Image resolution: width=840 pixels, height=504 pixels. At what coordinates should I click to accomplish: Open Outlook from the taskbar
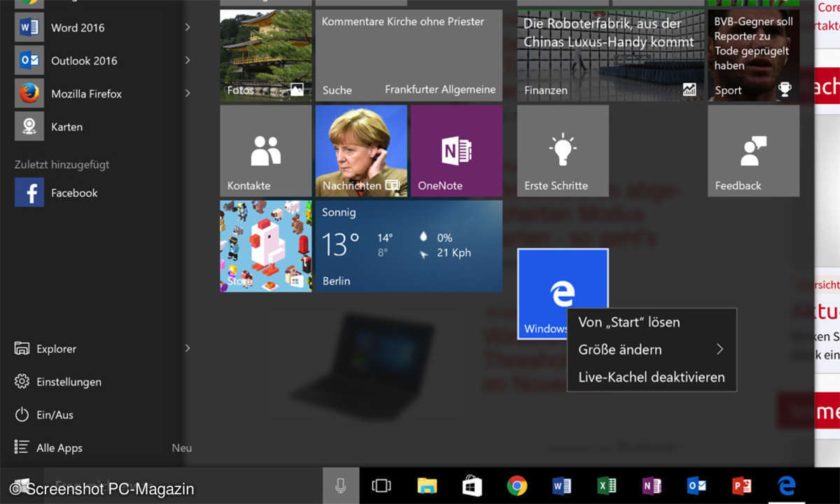696,485
